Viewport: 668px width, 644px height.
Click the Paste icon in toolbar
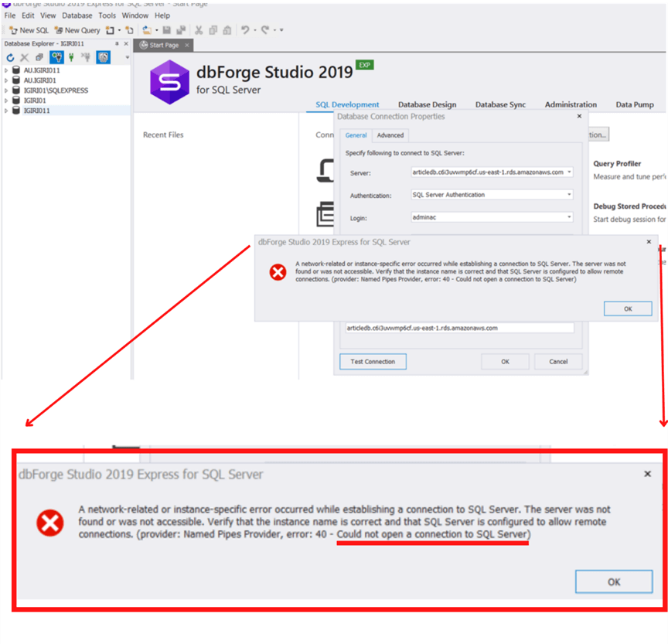coord(227,30)
